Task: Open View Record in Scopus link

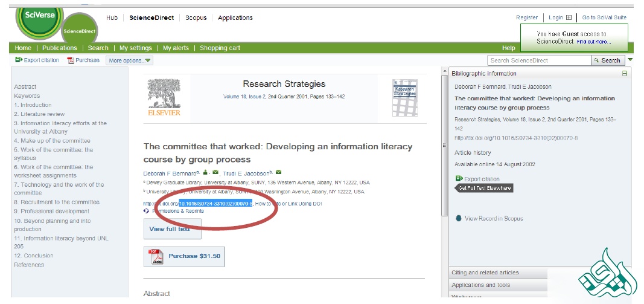Action: 494,218
